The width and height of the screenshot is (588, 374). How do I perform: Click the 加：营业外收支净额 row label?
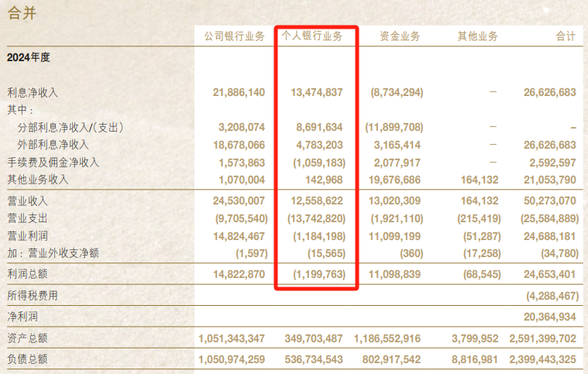[53, 253]
